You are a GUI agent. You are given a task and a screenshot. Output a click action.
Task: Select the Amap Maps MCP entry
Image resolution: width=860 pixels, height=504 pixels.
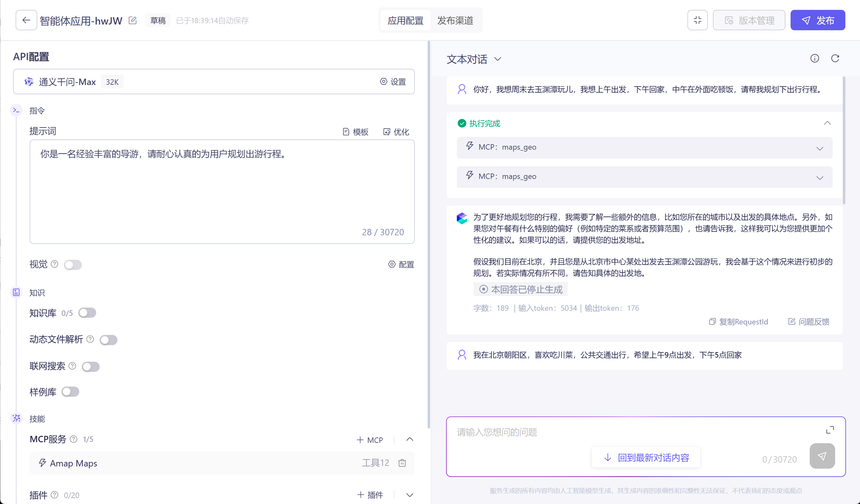tap(222, 463)
